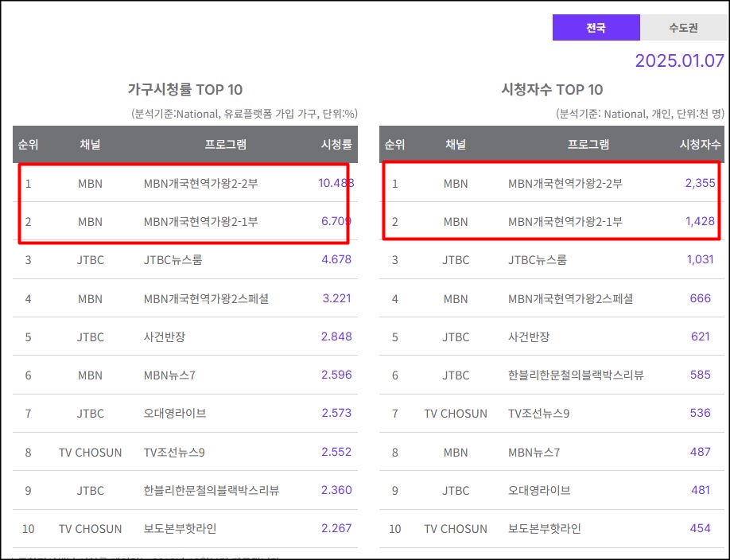The image size is (730, 560).
Task: Click 보도본부핫라인 in household ratings table
Action: pos(180,529)
